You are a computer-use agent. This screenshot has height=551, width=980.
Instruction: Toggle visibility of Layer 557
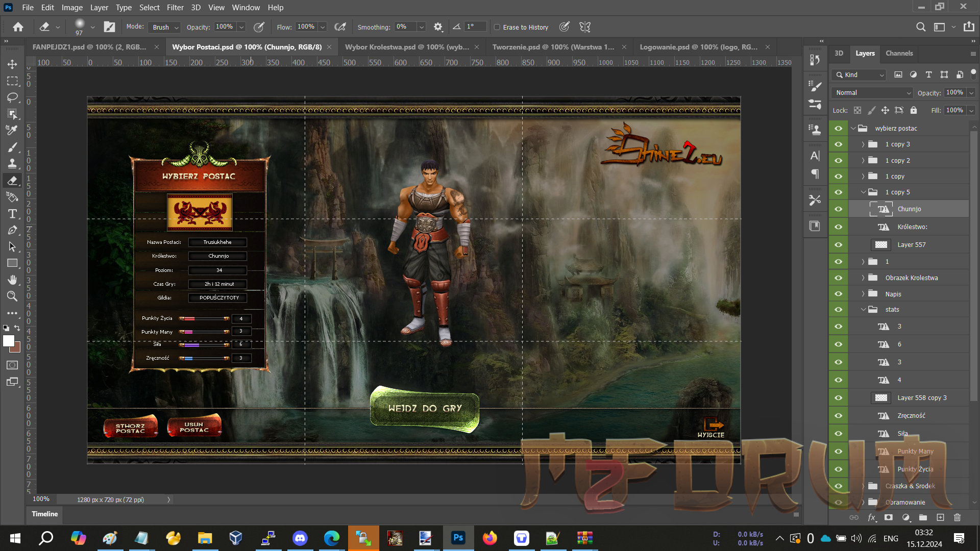point(838,245)
